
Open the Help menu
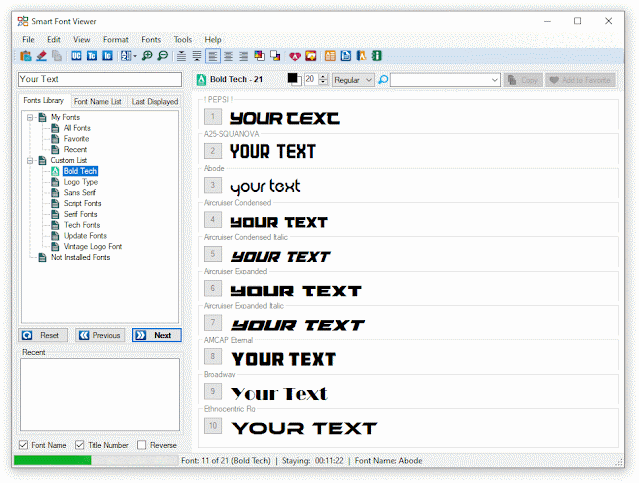click(213, 40)
